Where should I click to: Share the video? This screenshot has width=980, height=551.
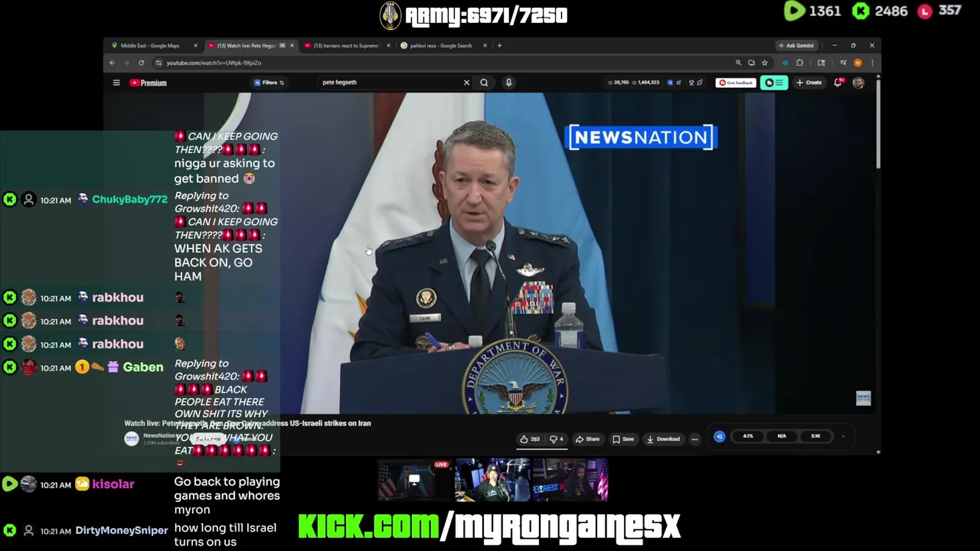pos(587,439)
